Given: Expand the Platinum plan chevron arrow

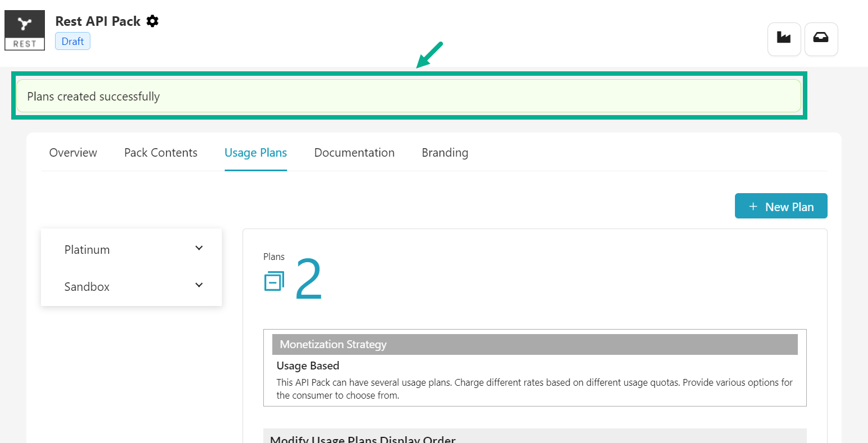Looking at the screenshot, I should pos(199,248).
